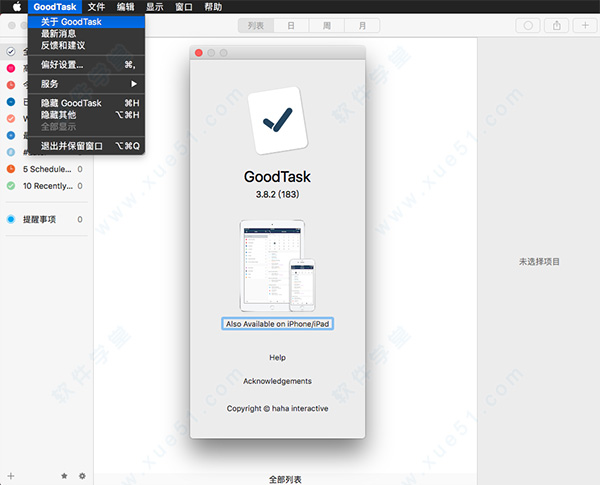Click the GoodTask checkmark app icon in About window
This screenshot has width=600, height=485.
[278, 121]
